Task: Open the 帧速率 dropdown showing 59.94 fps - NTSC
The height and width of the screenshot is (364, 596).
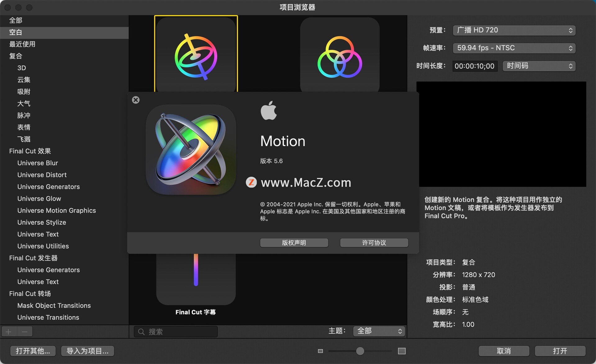Action: click(x=514, y=48)
